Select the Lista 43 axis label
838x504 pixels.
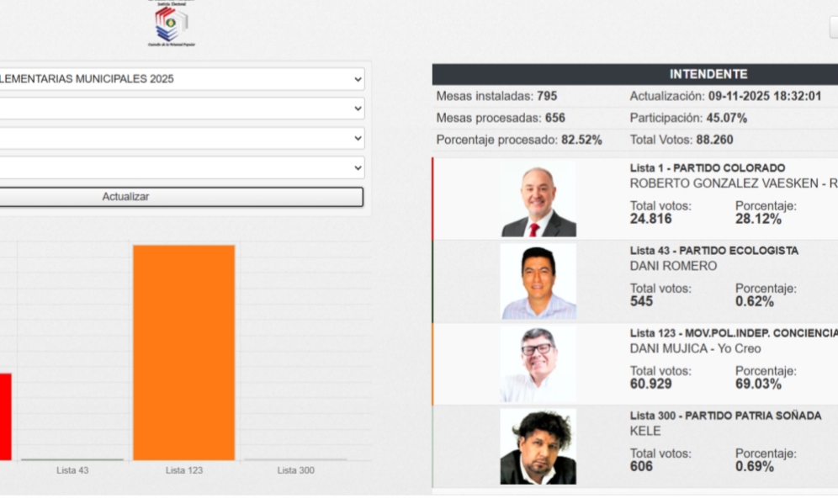(x=72, y=470)
